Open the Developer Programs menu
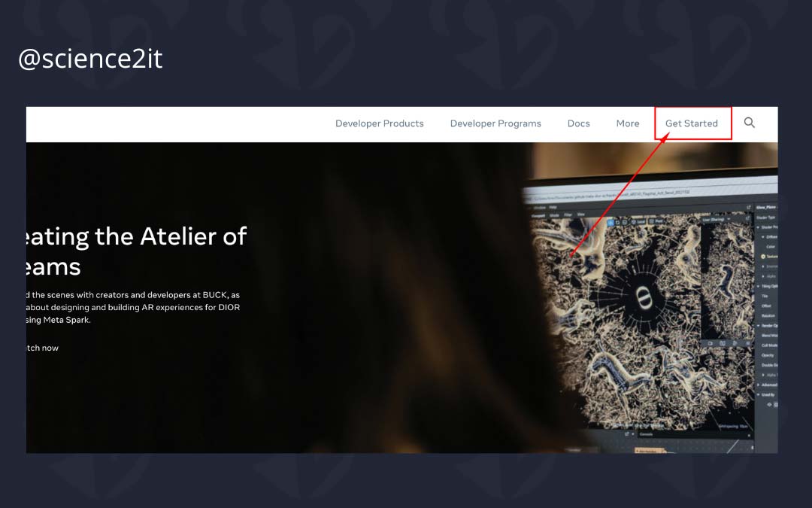Screen dimensions: 812x508 coord(495,123)
